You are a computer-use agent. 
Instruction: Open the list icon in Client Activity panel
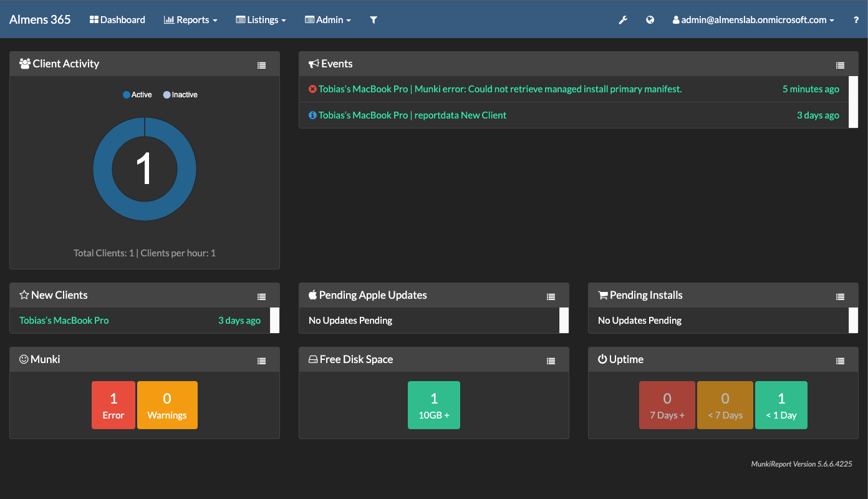262,65
